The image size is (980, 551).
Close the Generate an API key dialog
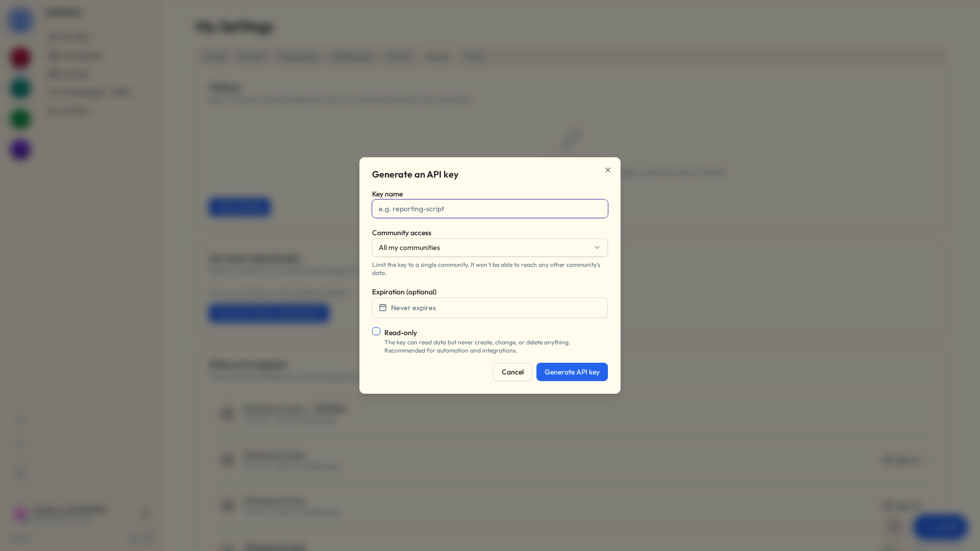point(607,170)
